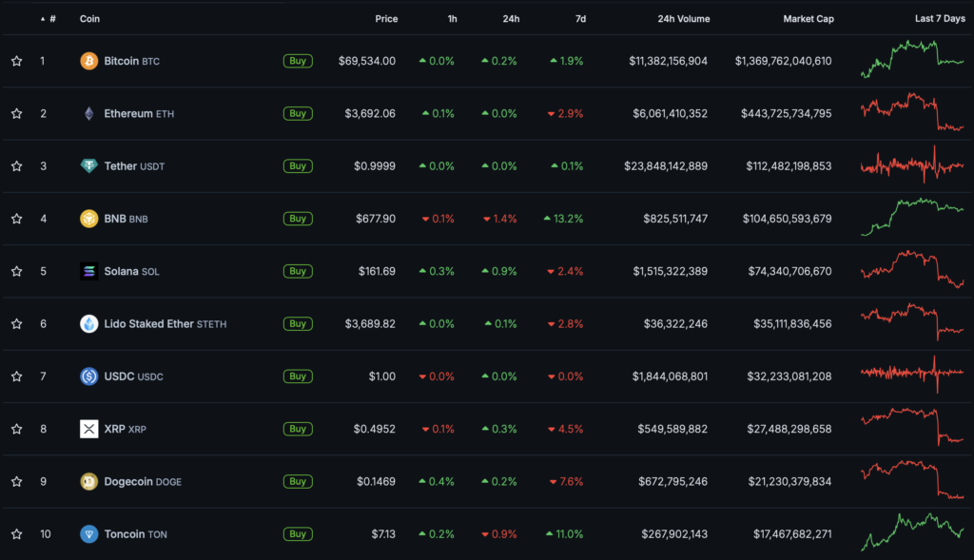Sort table by the # rank column

pyautogui.click(x=51, y=19)
